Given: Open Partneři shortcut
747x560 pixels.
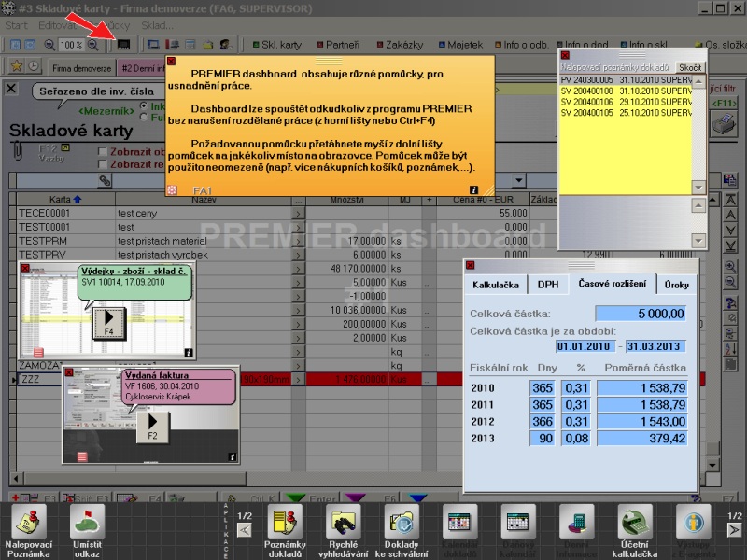Looking at the screenshot, I should pyautogui.click(x=338, y=45).
